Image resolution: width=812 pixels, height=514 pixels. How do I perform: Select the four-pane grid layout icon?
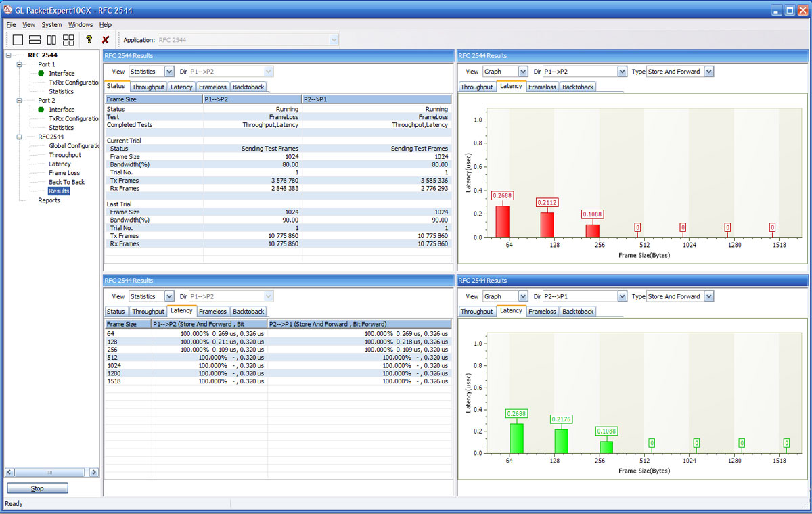coord(68,40)
